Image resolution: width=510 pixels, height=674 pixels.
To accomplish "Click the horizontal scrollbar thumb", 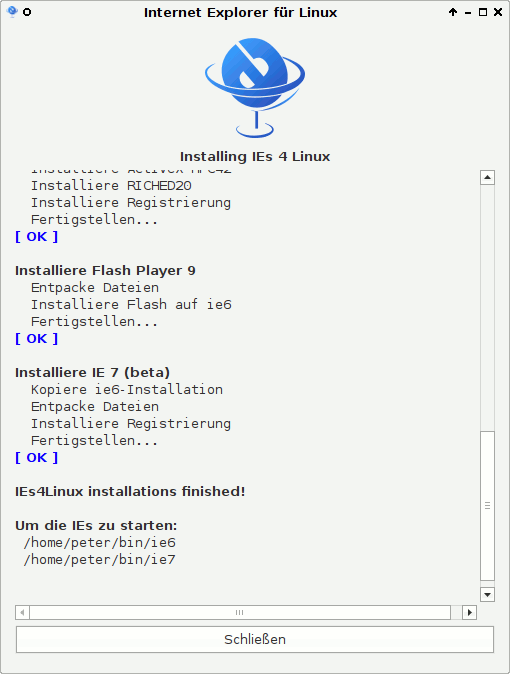I will click(x=240, y=612).
